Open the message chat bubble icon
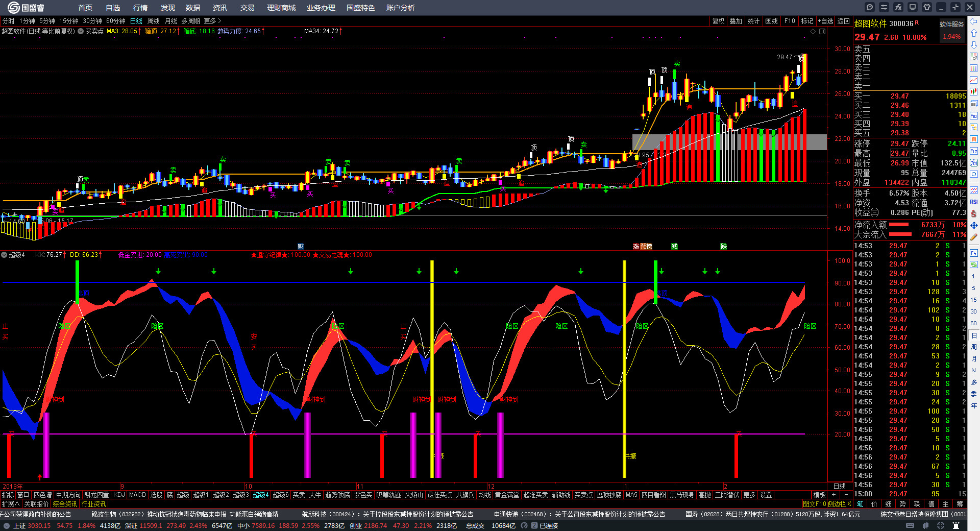Viewport: 980px width, 531px height. (870, 7)
